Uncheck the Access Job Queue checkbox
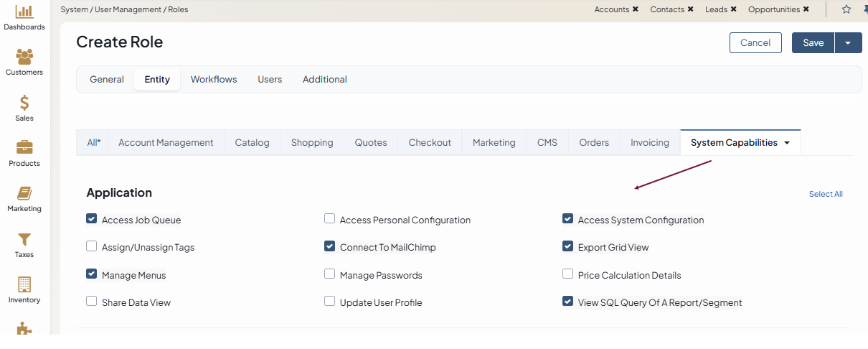 (x=92, y=219)
